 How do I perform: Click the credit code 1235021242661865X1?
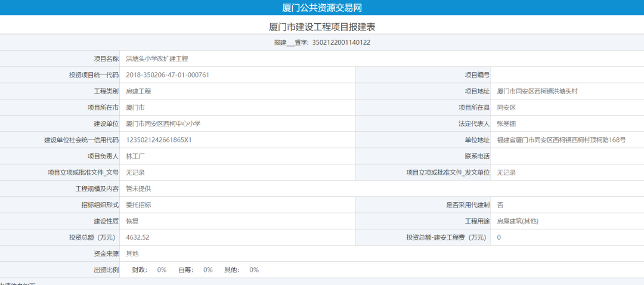pos(158,140)
